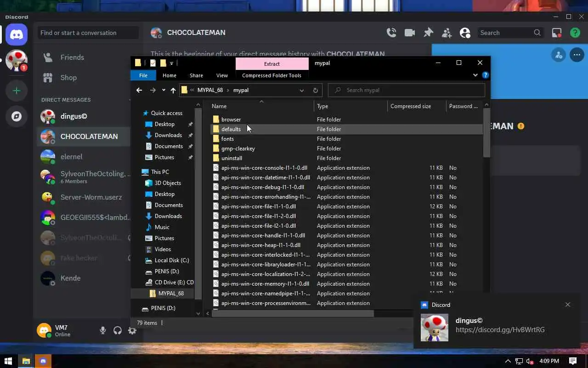Mute microphone in Discord user panel

coord(103,330)
